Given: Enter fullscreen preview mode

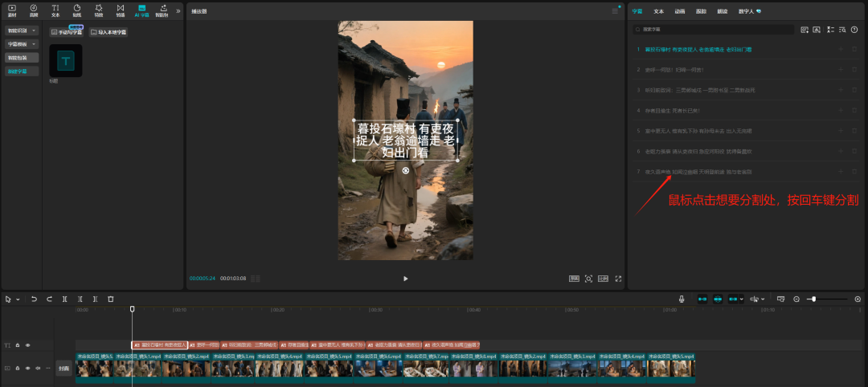Looking at the screenshot, I should point(618,279).
